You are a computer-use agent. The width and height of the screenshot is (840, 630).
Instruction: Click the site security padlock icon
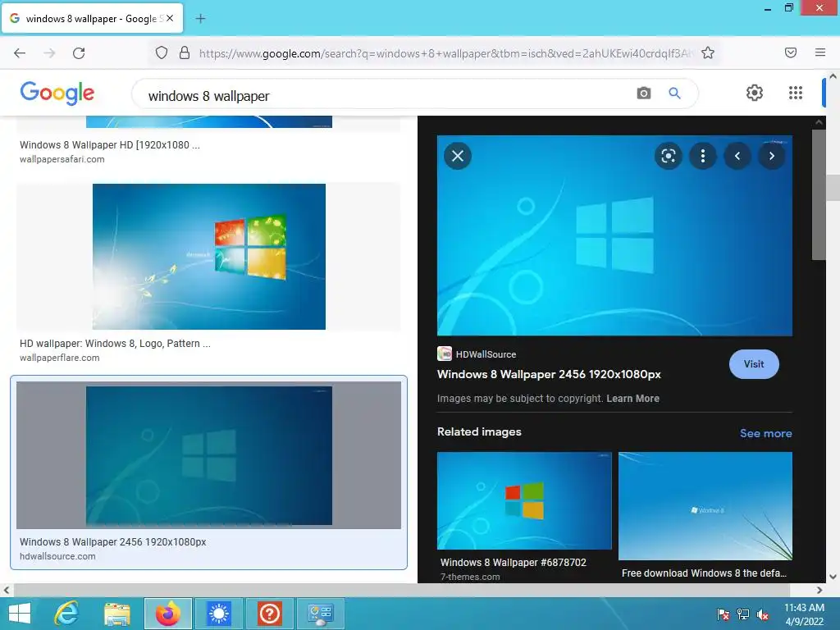185,52
